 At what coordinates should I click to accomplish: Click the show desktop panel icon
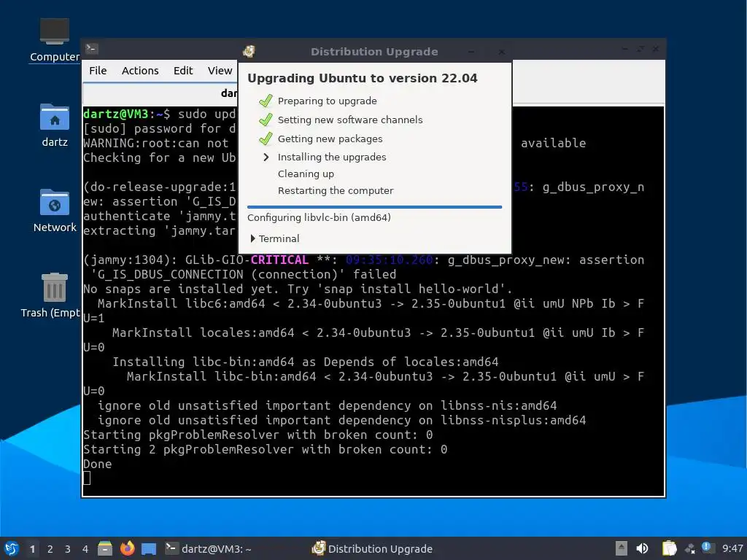coord(149,549)
